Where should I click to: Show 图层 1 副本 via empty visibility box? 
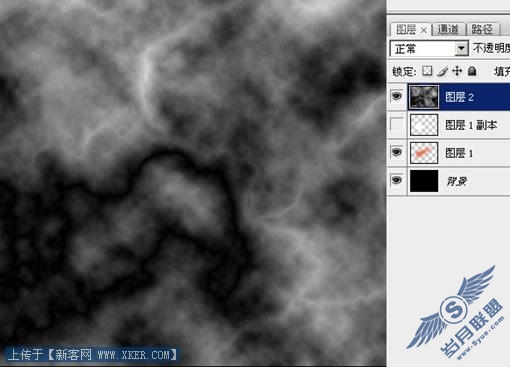point(396,125)
